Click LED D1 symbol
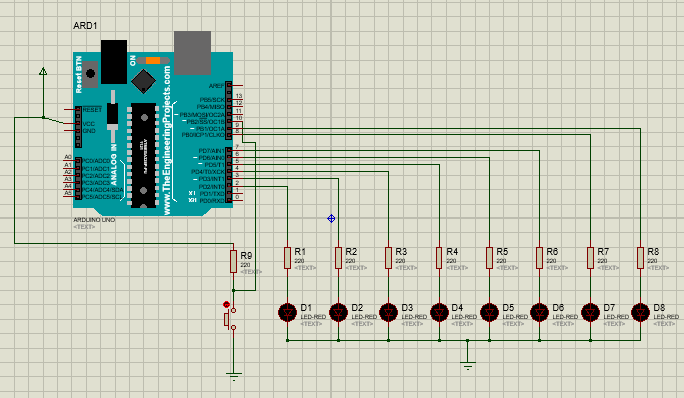Screen dimensions: 684x398 point(287,312)
